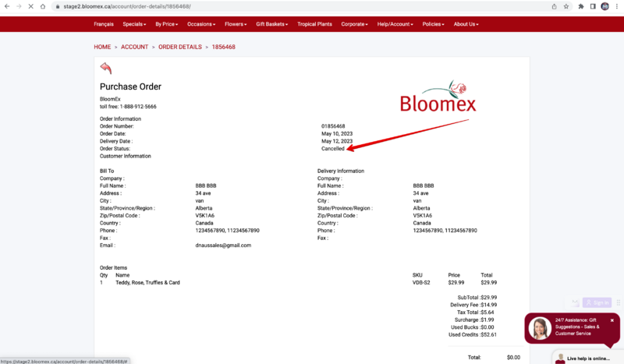
Task: Click the 1856468 breadcrumb
Action: point(224,47)
